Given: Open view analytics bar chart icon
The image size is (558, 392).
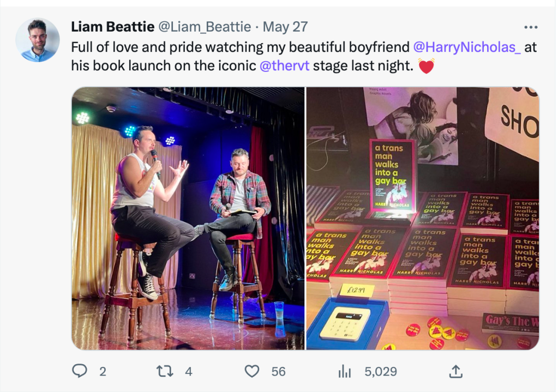Looking at the screenshot, I should pyautogui.click(x=345, y=371).
